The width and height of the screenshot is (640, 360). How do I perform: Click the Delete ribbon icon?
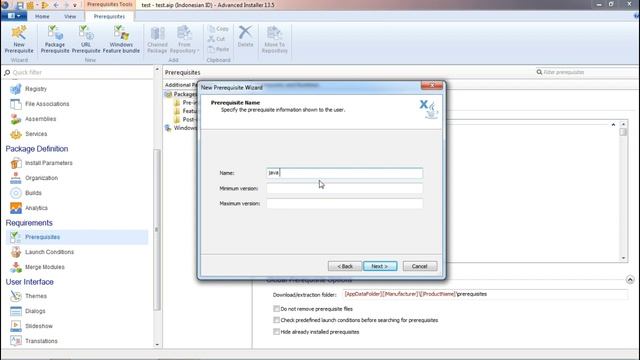pyautogui.click(x=245, y=37)
